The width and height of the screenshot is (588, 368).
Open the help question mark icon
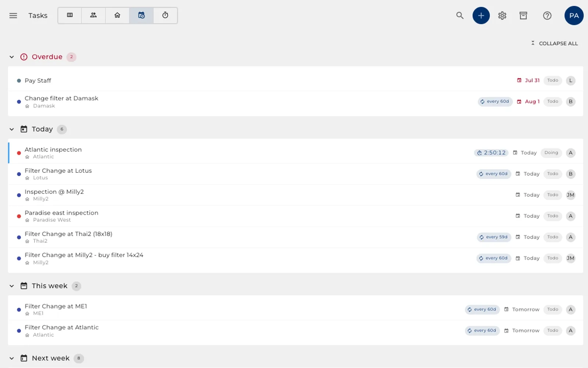tap(547, 15)
